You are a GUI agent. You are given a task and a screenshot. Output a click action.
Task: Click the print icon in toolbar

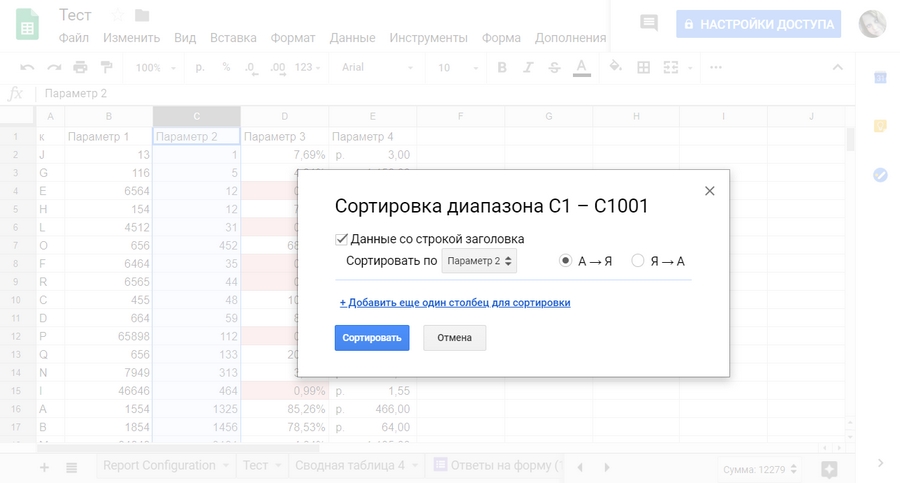[x=80, y=67]
